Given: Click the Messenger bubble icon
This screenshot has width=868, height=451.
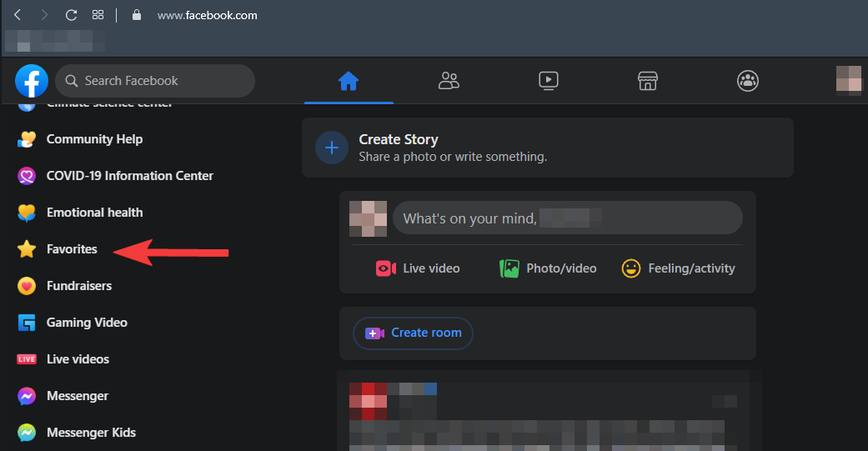Looking at the screenshot, I should click(27, 396).
